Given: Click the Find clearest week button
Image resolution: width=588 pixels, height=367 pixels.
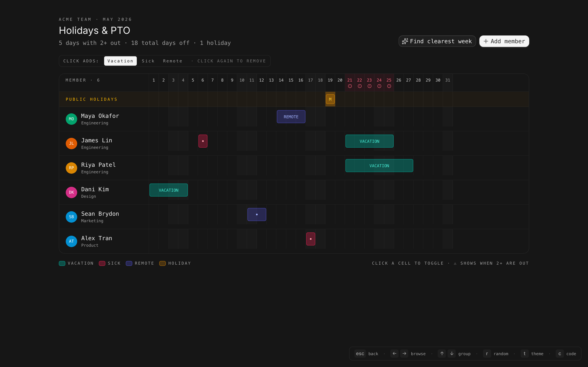Looking at the screenshot, I should (437, 41).
